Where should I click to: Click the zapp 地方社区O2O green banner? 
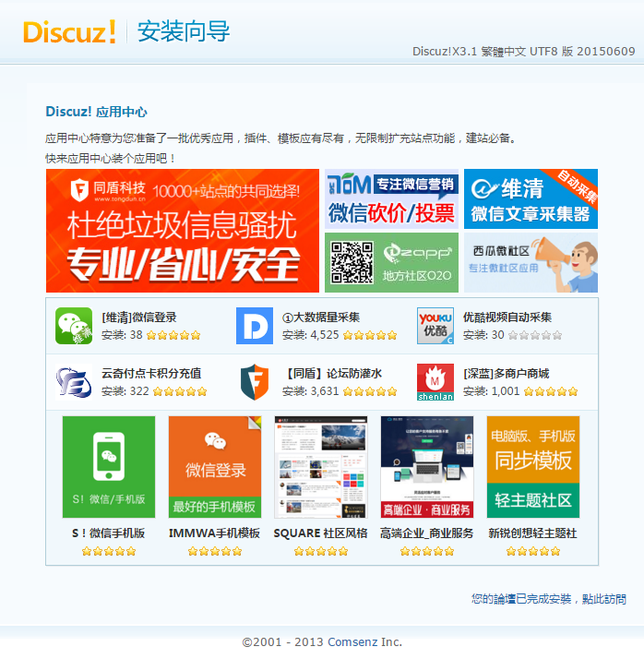tap(391, 263)
